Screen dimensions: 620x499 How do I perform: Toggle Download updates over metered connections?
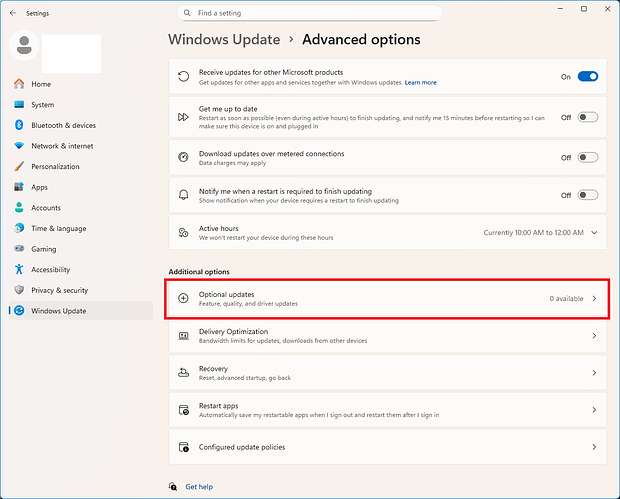(x=588, y=157)
